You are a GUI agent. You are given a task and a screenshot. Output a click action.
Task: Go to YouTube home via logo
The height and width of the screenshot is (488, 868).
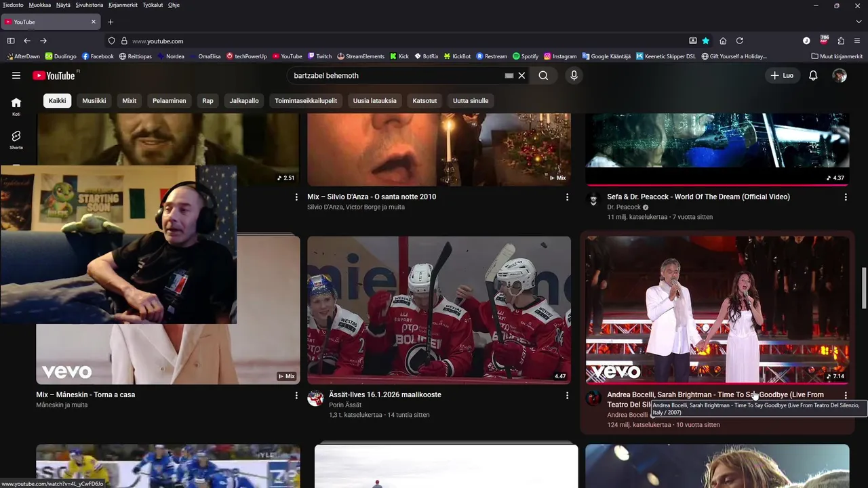(x=54, y=75)
